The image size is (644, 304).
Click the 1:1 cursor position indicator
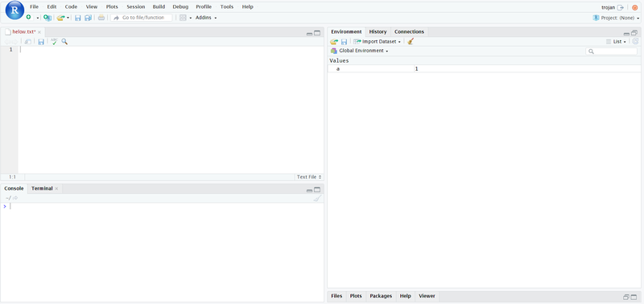[12, 177]
